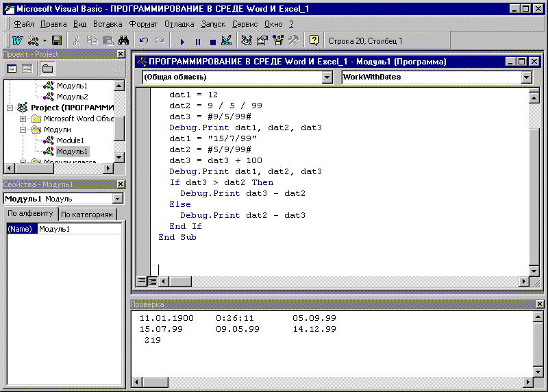Screen dimensions: 548x392
Task: Open Project Explorer toolbar icon
Action: pyautogui.click(x=247, y=41)
